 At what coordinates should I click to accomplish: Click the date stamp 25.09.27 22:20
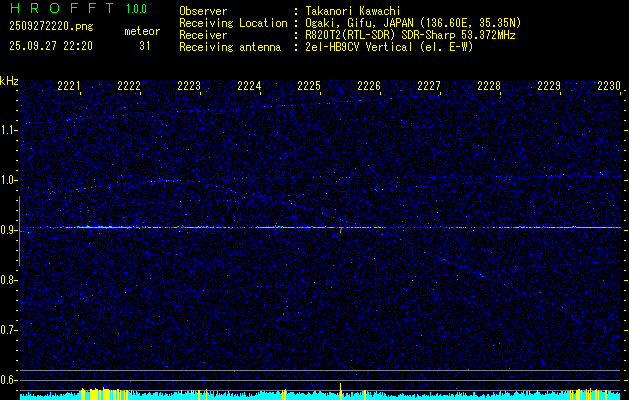pyautogui.click(x=51, y=46)
